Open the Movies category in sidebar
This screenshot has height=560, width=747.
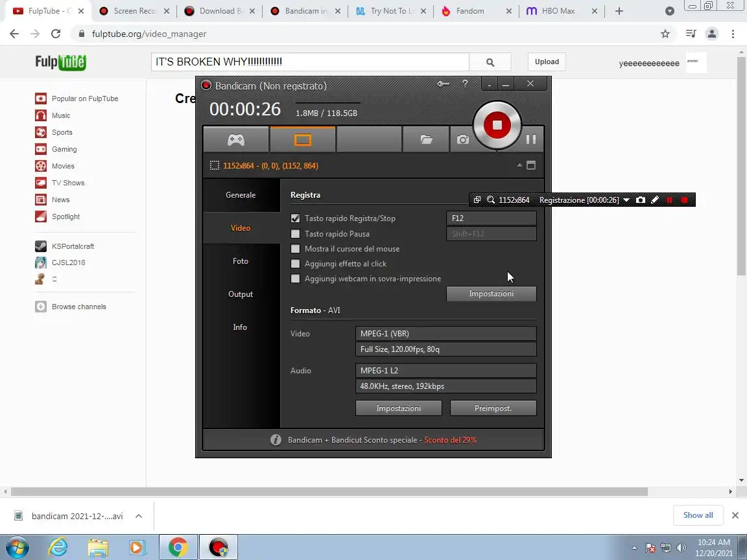(x=54, y=166)
